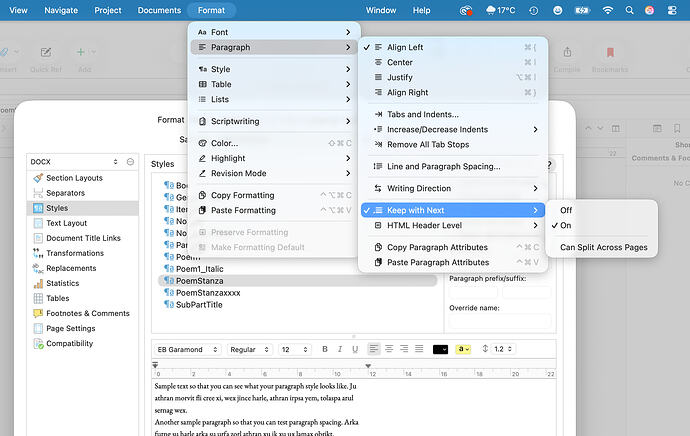The width and height of the screenshot is (690, 436).
Task: Select Justify alignment option
Action: [x=453, y=77]
